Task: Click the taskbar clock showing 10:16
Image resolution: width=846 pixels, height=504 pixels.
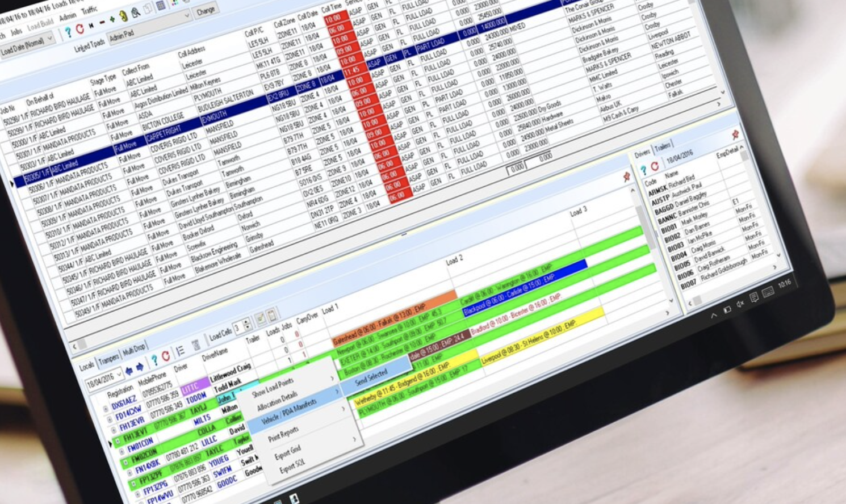Action: 784,284
